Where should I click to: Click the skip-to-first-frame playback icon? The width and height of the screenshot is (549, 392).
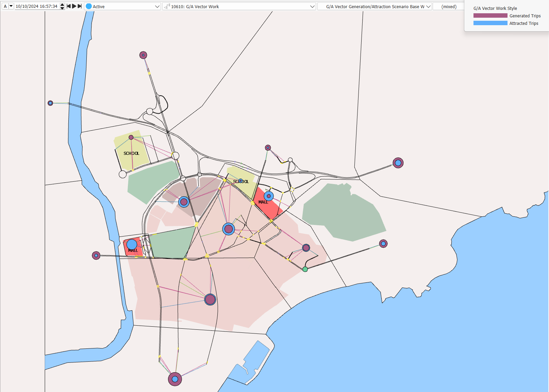[69, 6]
